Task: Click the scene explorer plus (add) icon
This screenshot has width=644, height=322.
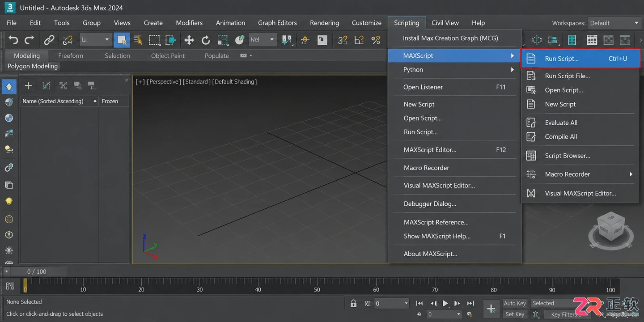Action: click(x=28, y=85)
